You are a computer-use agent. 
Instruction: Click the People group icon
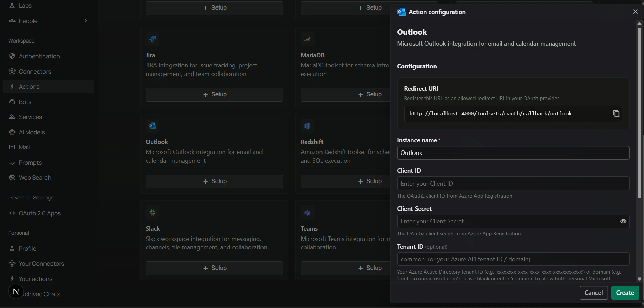[12, 21]
